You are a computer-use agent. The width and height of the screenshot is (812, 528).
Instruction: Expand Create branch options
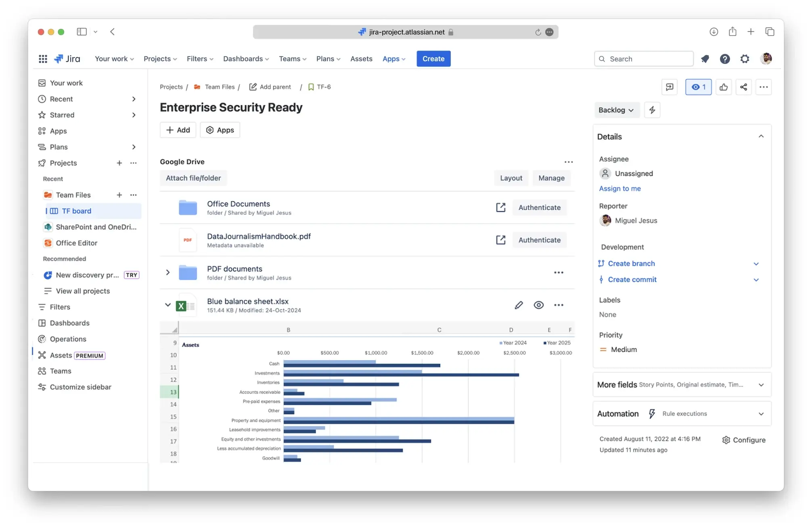coord(756,264)
